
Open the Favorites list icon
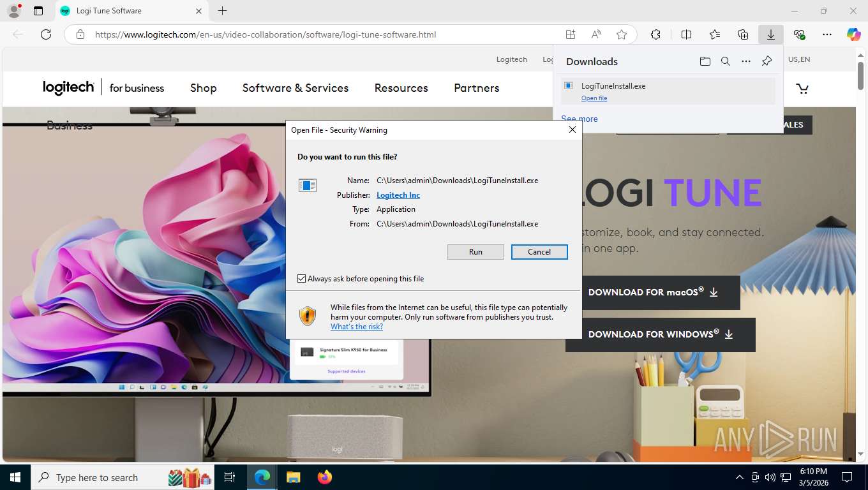coord(715,34)
